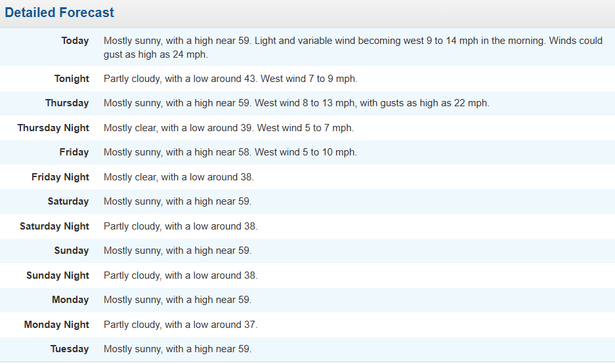Select the Today row label
615x364 pixels.
(75, 41)
